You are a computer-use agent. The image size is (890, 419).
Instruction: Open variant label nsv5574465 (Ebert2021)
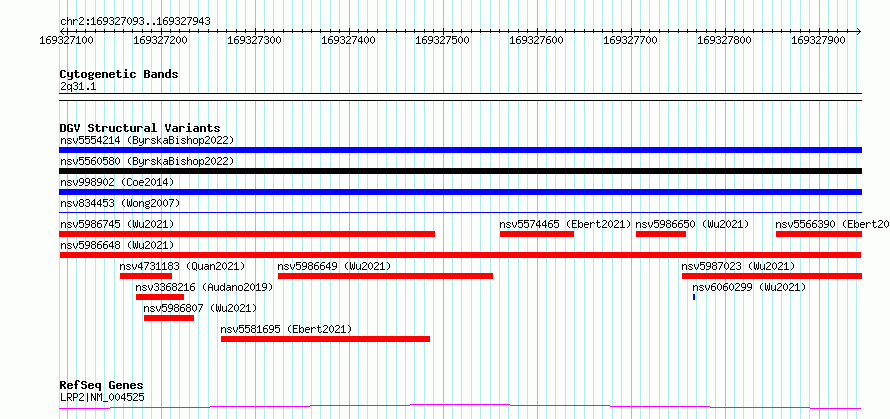[565, 224]
